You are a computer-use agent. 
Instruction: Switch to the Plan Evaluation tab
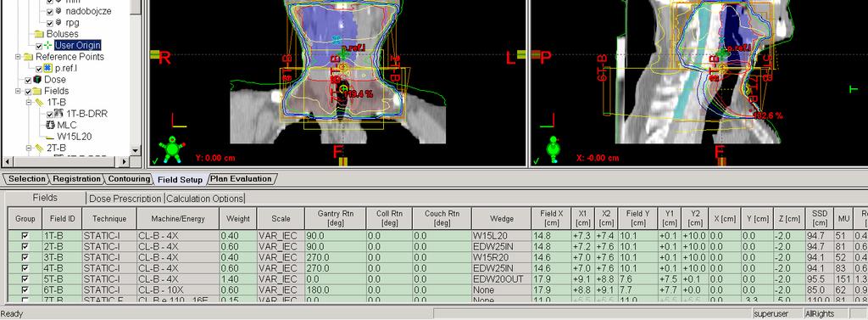[240, 179]
